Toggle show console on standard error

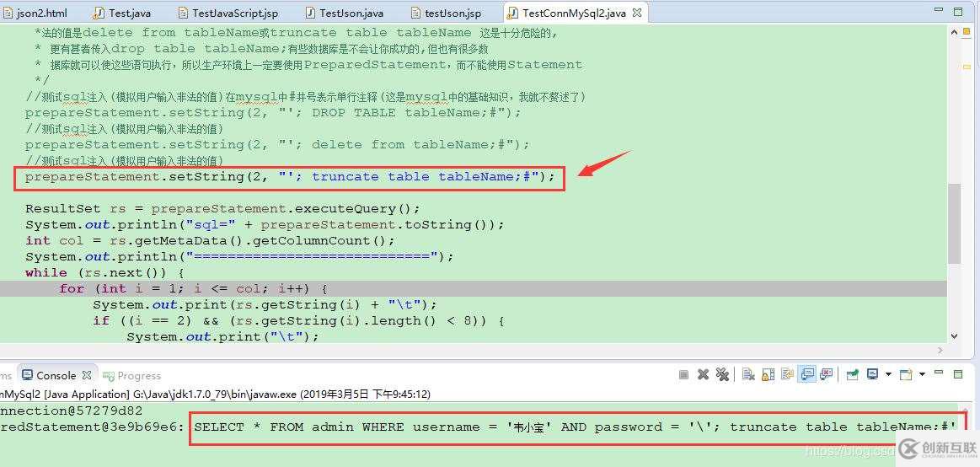tap(827, 374)
